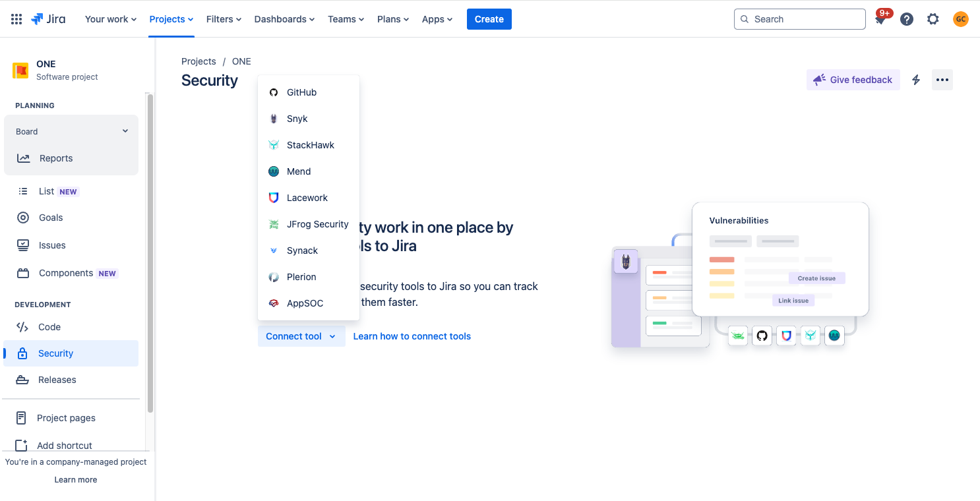The width and height of the screenshot is (980, 501).
Task: Click the Create button
Action: [x=489, y=19]
